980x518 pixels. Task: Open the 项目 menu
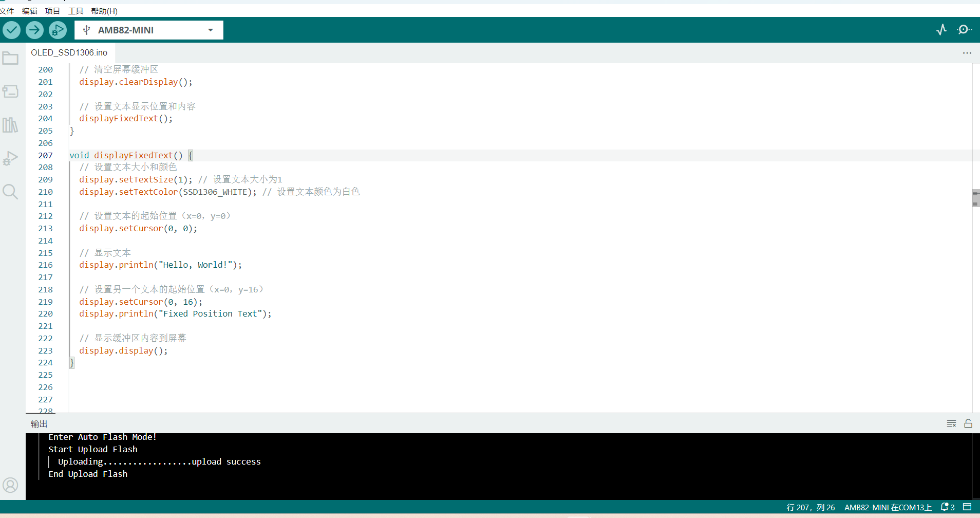[52, 11]
